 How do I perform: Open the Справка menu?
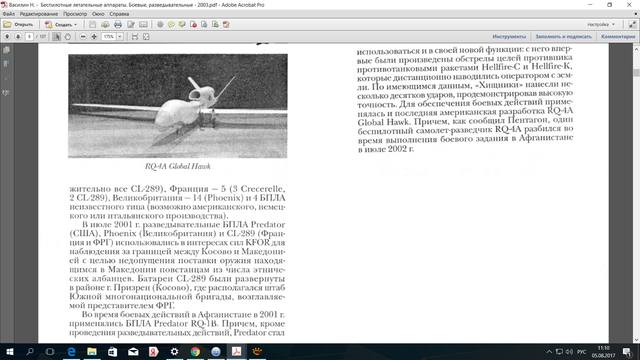(x=119, y=14)
